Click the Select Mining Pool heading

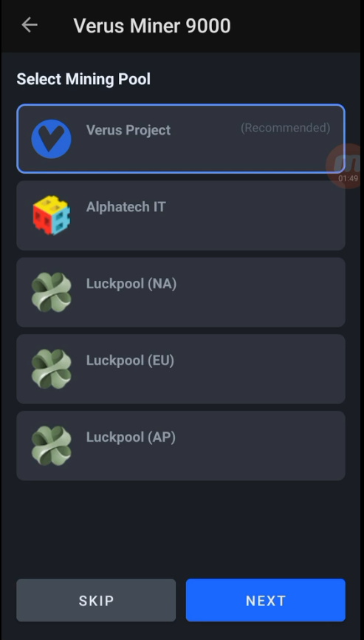click(83, 79)
